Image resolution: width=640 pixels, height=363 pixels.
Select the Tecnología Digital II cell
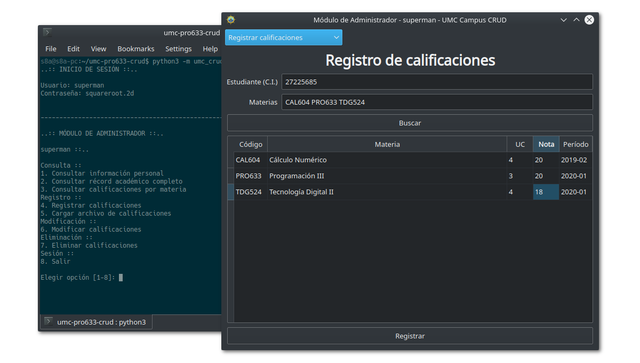(387, 192)
